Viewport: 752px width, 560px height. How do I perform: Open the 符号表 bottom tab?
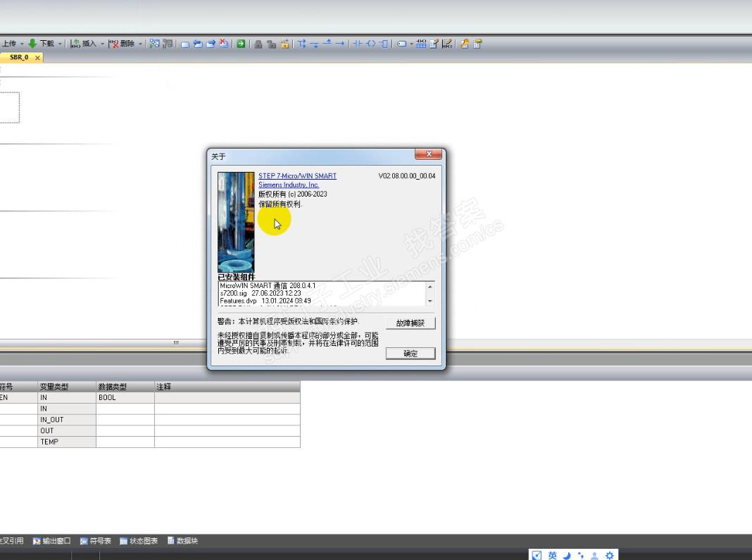(x=96, y=541)
